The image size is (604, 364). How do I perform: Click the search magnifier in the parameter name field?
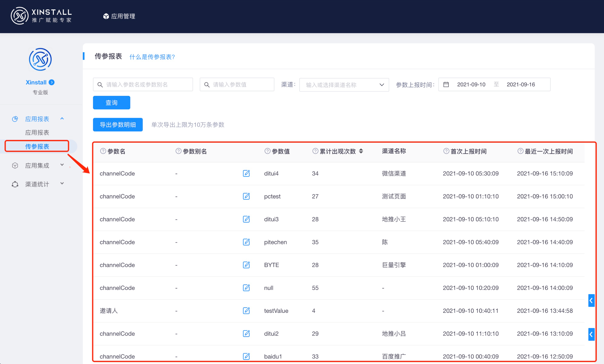100,84
